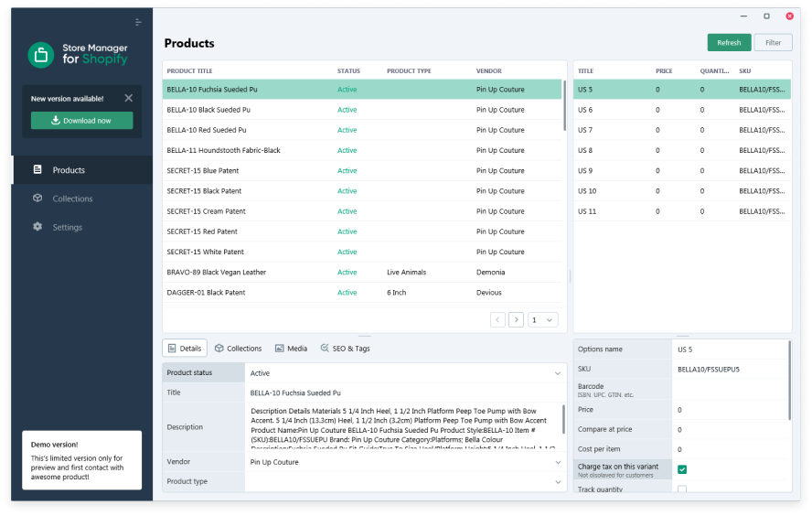This screenshot has height=516, width=812.
Task: Click the Products sidebar icon
Action: [x=37, y=169]
